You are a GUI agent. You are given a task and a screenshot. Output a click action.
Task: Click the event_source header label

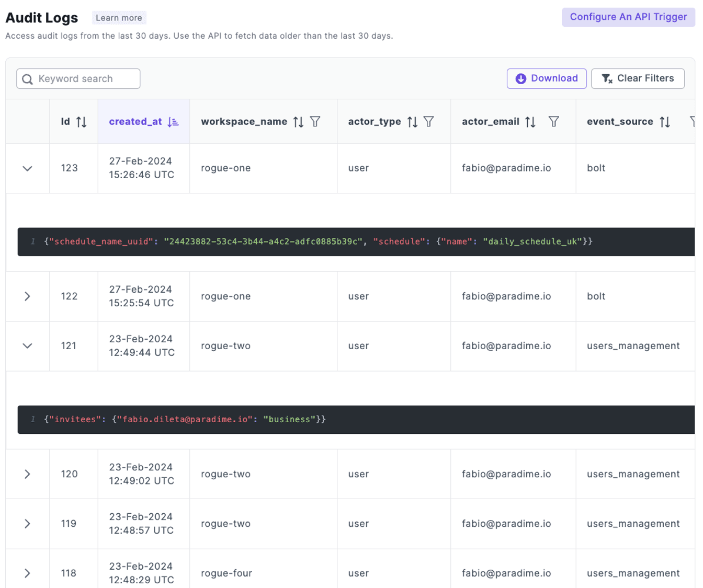(620, 122)
